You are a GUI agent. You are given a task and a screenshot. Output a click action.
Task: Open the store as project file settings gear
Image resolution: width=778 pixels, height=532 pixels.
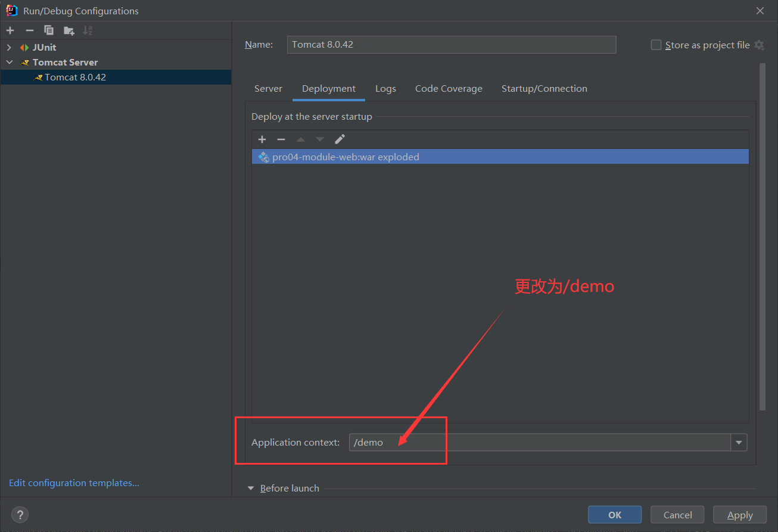(759, 45)
